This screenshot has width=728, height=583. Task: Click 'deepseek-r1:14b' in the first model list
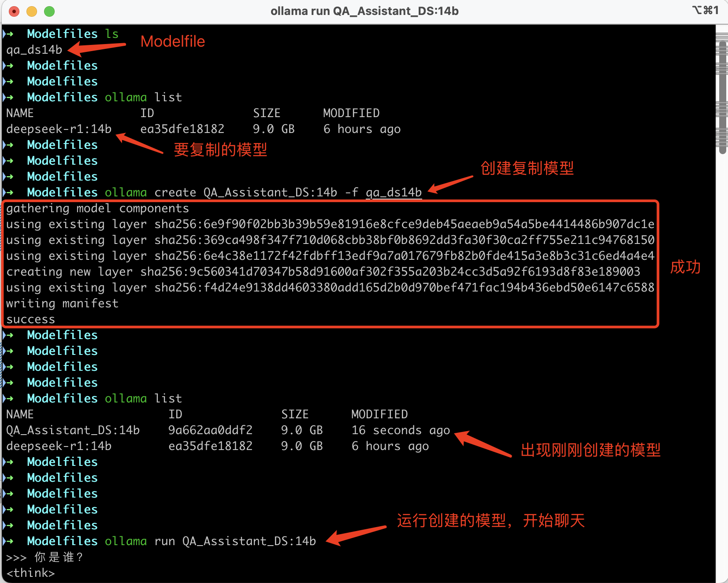pyautogui.click(x=59, y=129)
